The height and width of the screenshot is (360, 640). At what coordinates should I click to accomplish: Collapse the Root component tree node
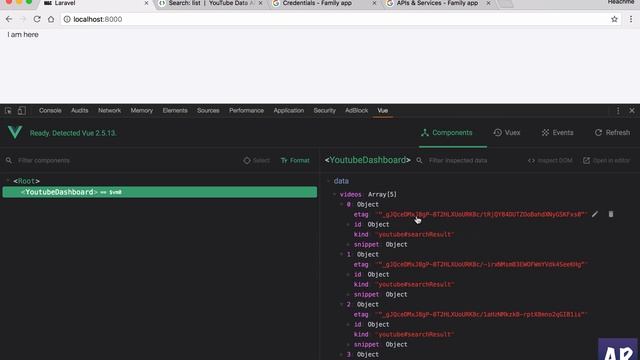(x=8, y=180)
